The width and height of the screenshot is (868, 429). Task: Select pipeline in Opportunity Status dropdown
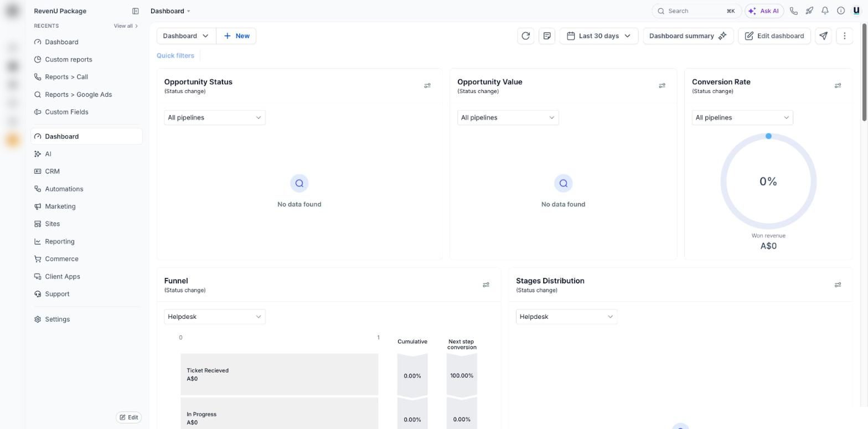215,117
